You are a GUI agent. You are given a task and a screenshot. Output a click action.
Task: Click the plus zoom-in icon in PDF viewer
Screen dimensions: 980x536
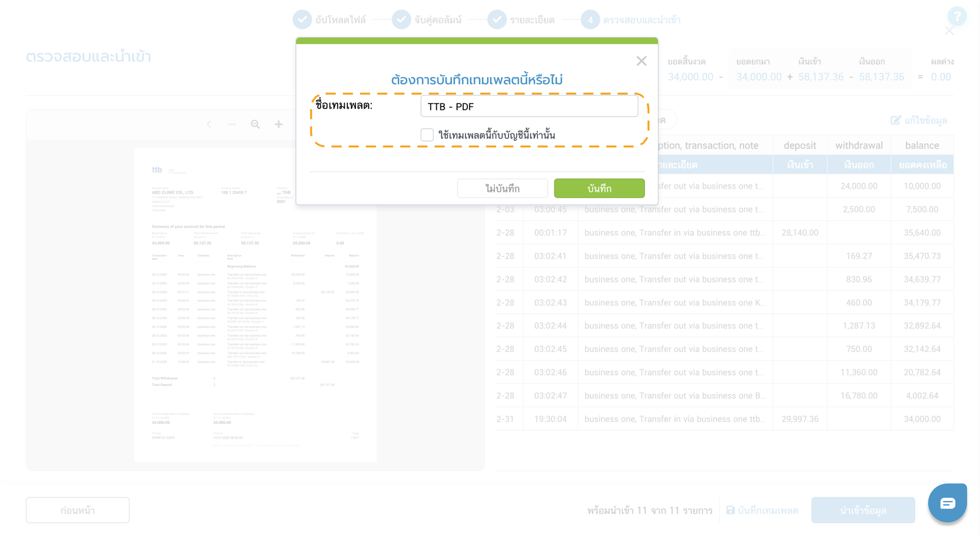[x=279, y=124]
